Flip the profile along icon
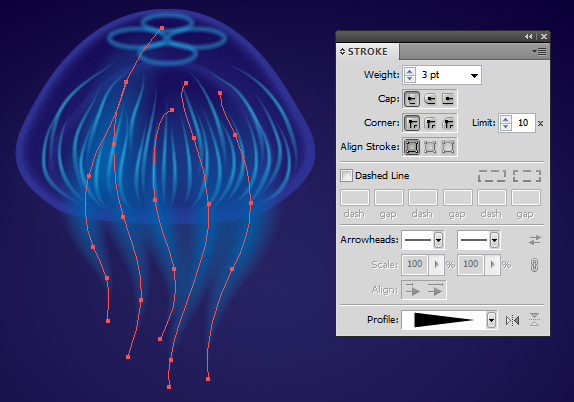This screenshot has height=402, width=574. [512, 321]
